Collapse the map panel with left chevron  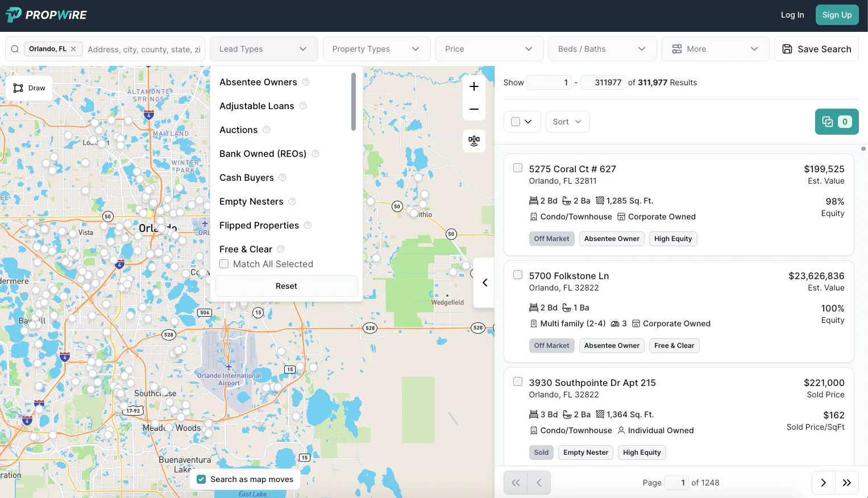tap(485, 283)
